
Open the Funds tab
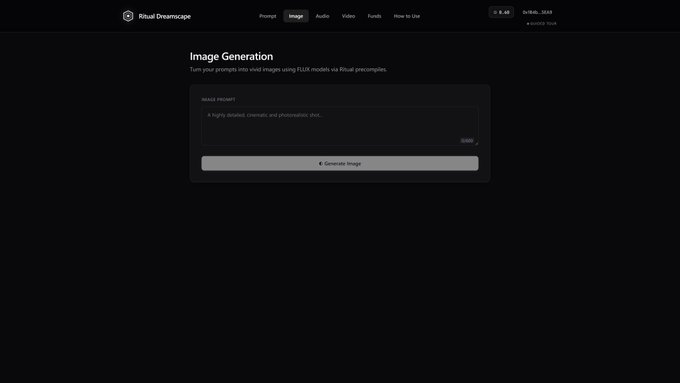pos(374,16)
